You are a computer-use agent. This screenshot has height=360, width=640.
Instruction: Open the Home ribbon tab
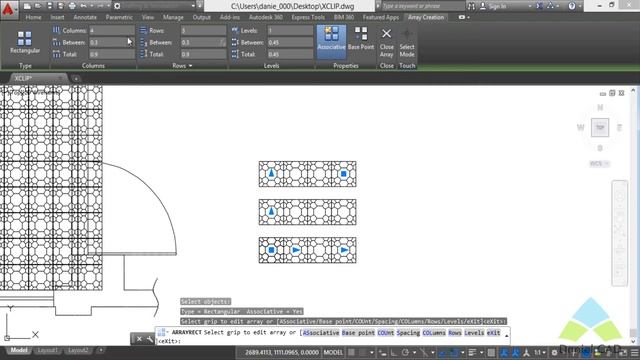[33, 18]
